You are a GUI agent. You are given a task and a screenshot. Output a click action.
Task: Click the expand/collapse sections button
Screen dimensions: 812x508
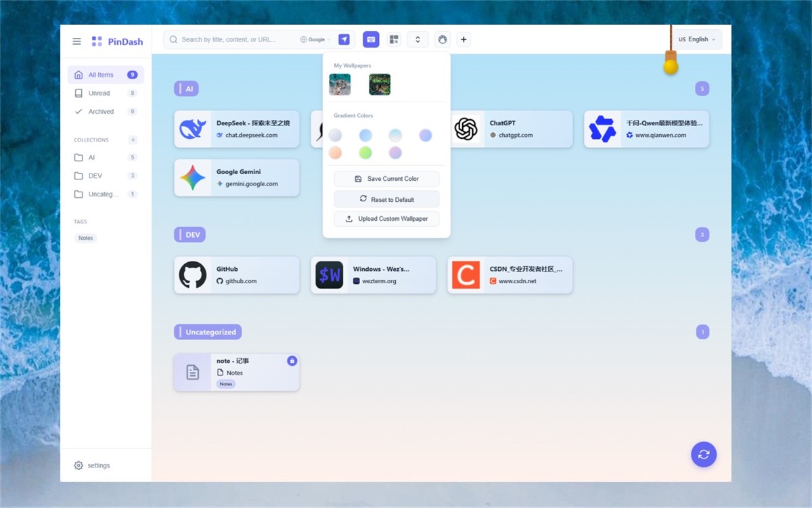418,39
